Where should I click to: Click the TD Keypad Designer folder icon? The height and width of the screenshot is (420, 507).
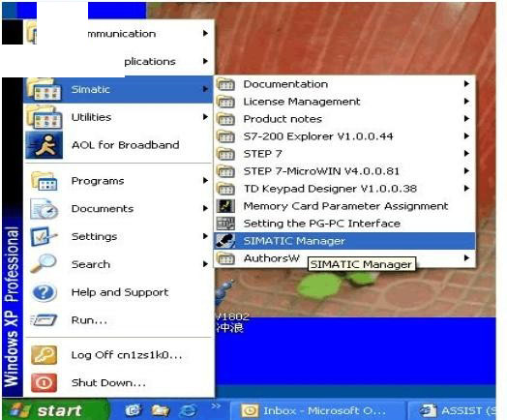(x=225, y=189)
